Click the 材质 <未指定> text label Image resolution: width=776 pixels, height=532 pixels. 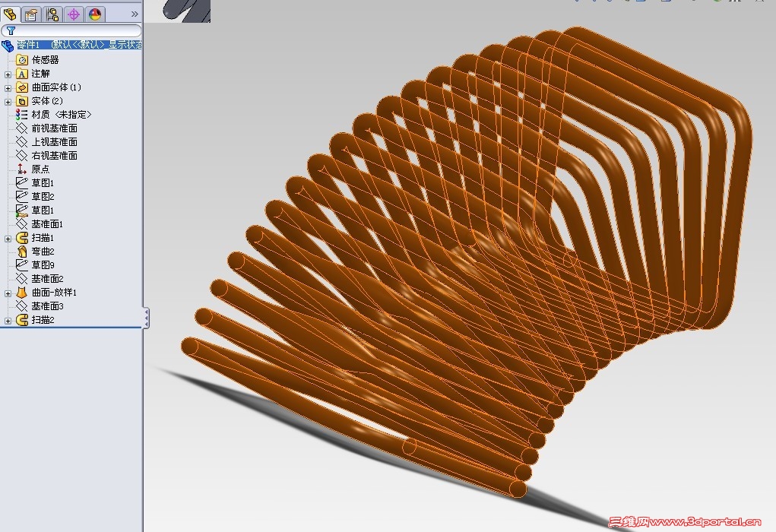click(x=62, y=115)
